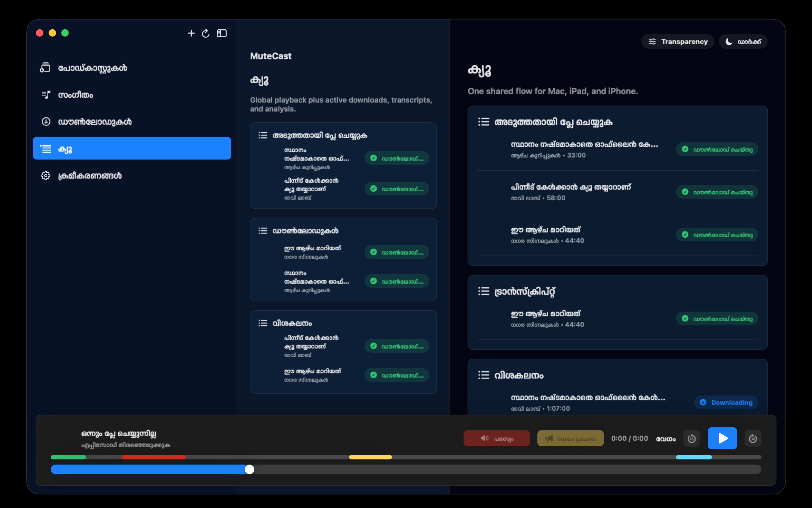Click ഒന്നും പ്ലേ ചെയ്യുന്നില്ല now-playing title
Screen dimensions: 812x508
(x=119, y=433)
